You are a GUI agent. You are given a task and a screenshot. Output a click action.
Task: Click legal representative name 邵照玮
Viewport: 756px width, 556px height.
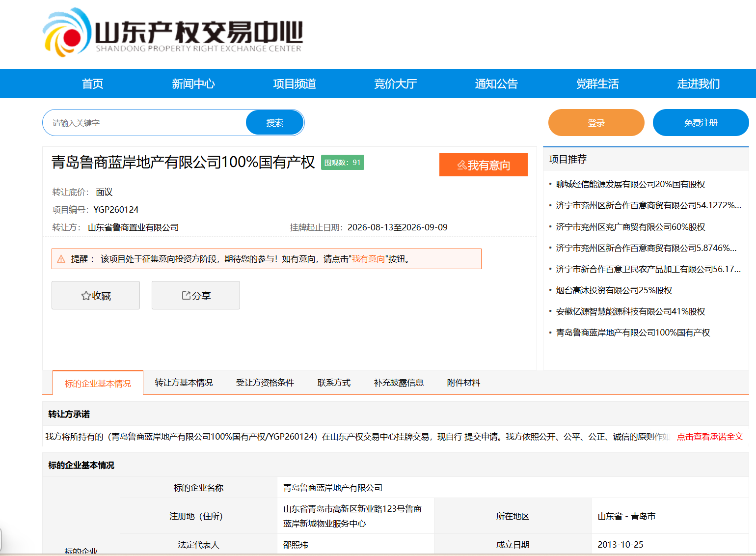tap(296, 545)
